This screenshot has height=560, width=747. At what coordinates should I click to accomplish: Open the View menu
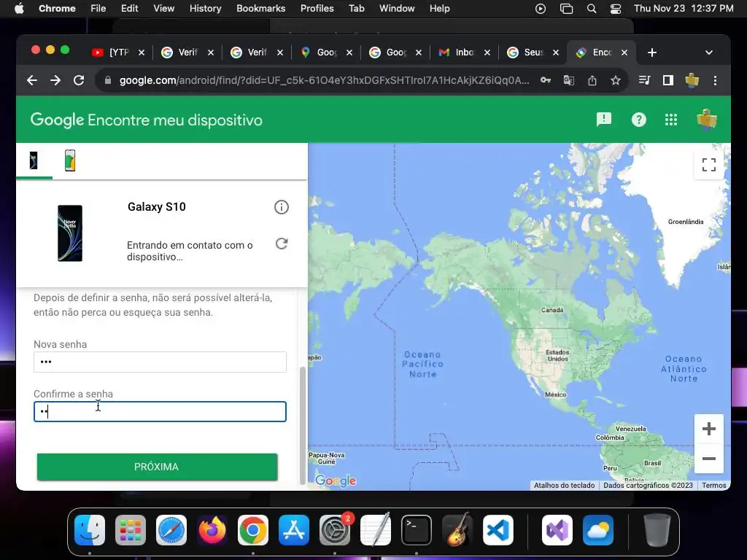point(163,9)
